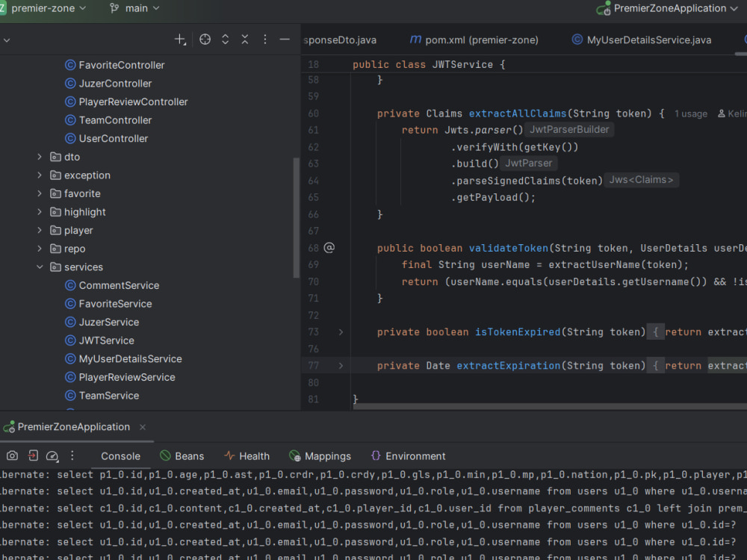
Task: Open project view mode dropdown chevron
Action: click(7, 40)
